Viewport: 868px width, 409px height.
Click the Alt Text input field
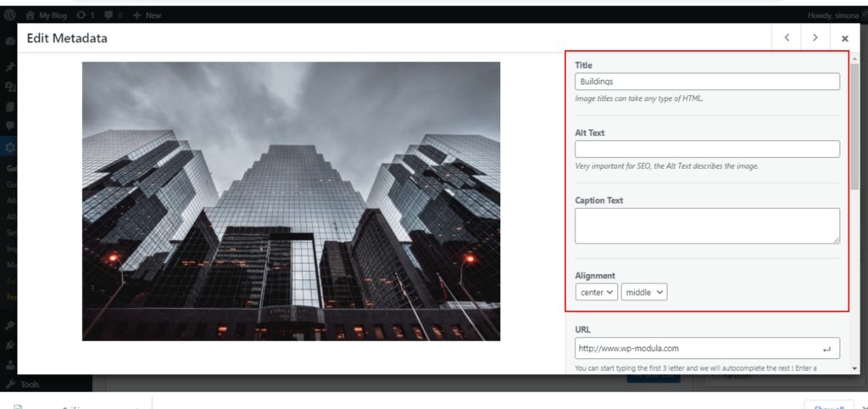pyautogui.click(x=707, y=149)
